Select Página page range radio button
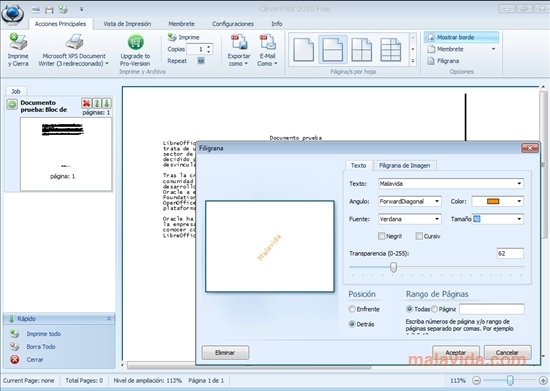Image resolution: width=550 pixels, height=391 pixels. point(435,309)
